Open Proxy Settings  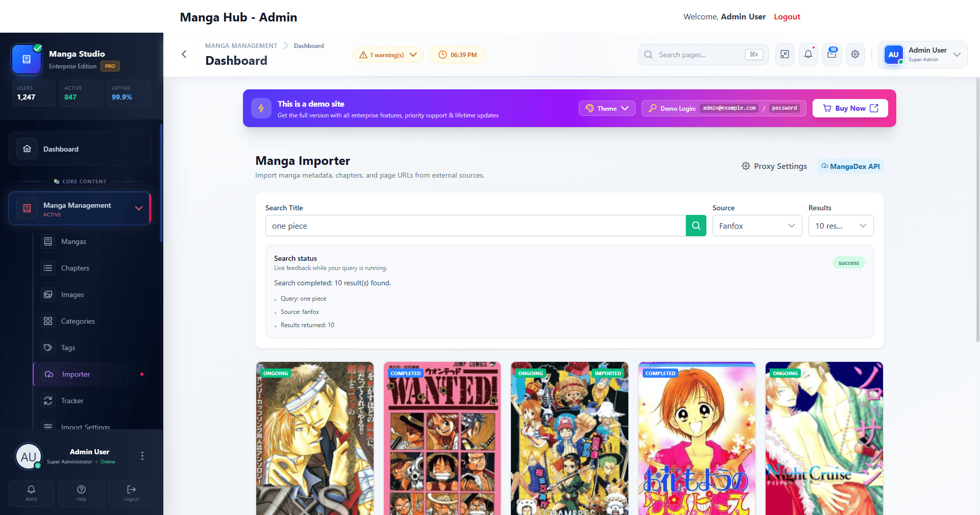(774, 166)
